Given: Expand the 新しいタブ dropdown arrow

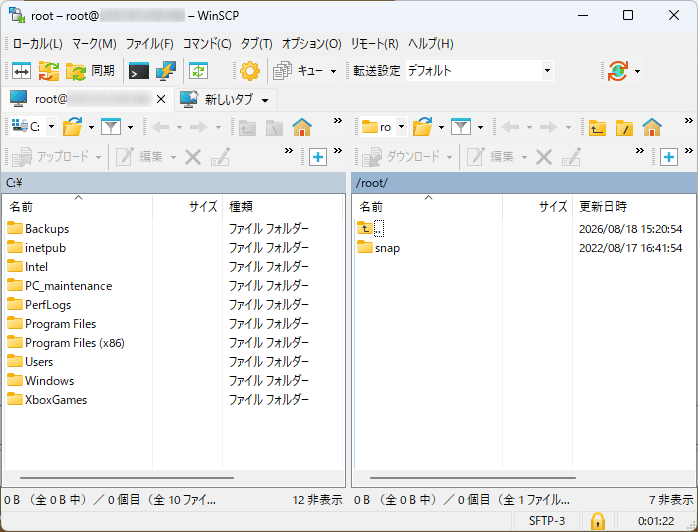Looking at the screenshot, I should 265,100.
